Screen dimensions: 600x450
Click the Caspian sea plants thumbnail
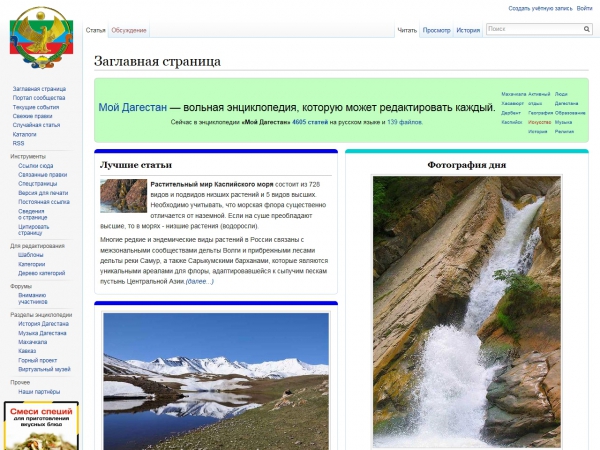coord(124,196)
